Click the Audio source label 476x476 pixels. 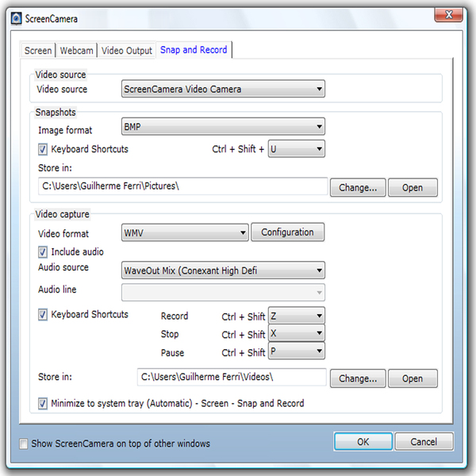(x=63, y=267)
